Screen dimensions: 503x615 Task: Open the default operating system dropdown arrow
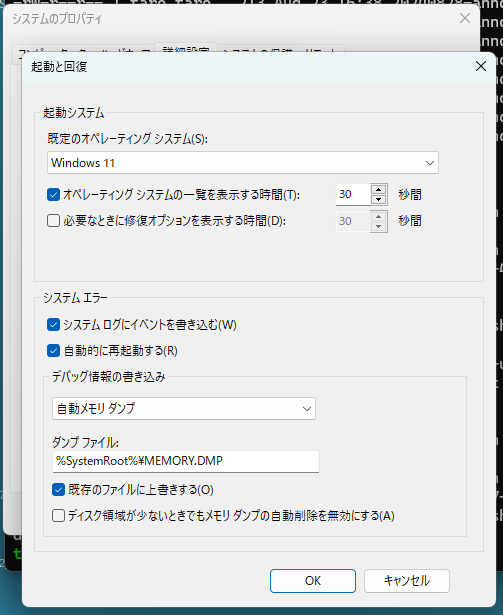point(430,163)
